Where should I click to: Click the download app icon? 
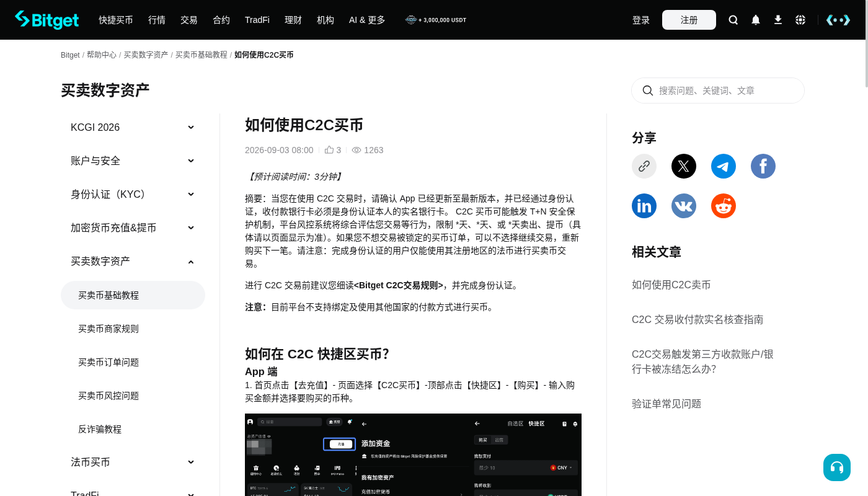[x=778, y=20]
